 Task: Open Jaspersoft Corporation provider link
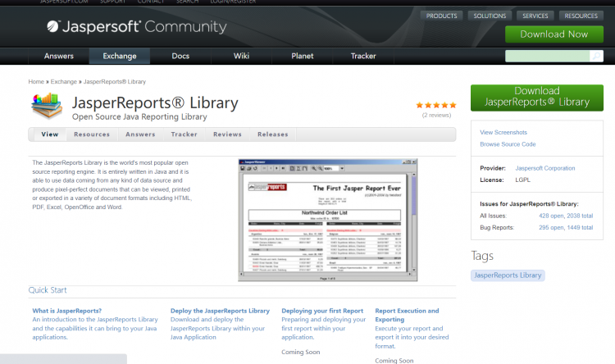point(545,168)
